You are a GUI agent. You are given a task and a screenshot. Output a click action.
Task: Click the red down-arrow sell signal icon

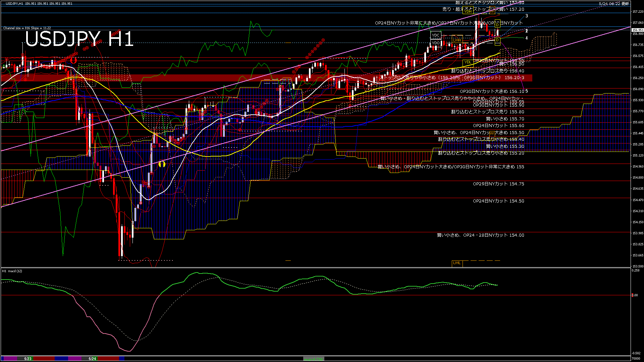(73, 60)
